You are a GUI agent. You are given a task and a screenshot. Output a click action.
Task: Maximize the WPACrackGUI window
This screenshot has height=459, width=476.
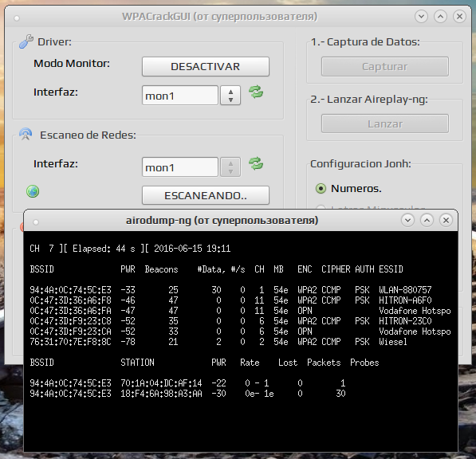click(440, 16)
